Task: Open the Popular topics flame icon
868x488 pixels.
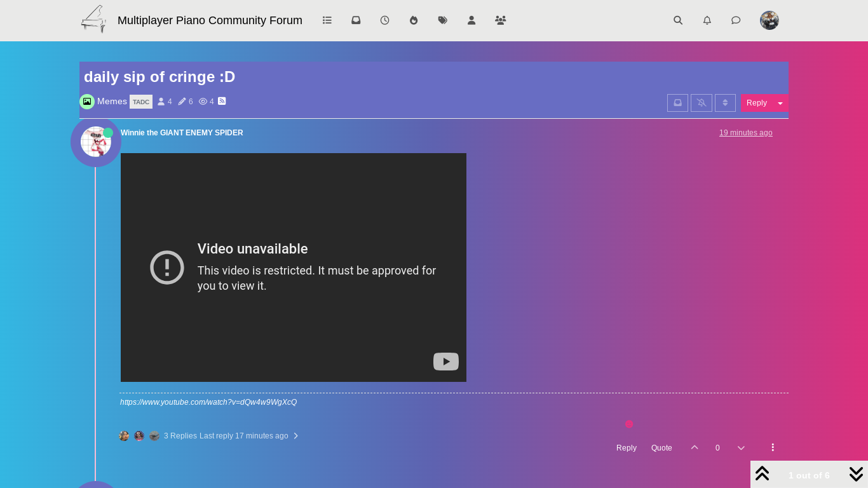Action: pos(414,20)
